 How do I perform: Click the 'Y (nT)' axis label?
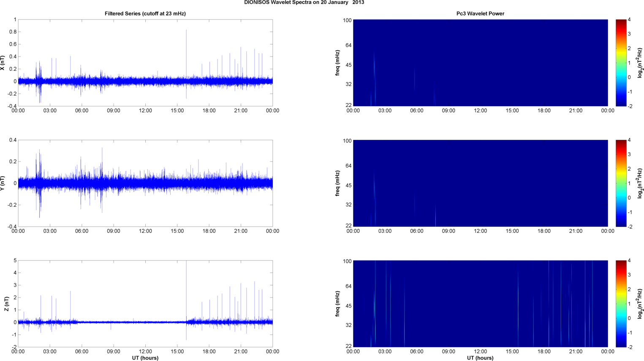[3, 183]
